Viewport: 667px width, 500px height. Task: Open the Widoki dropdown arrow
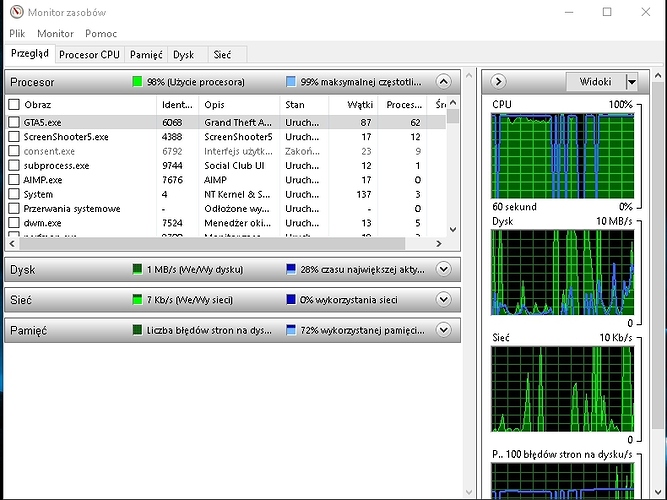[x=632, y=81]
